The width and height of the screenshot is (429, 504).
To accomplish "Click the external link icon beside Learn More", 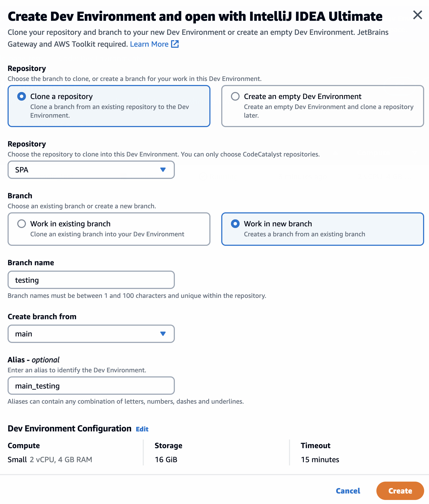I will pos(175,44).
